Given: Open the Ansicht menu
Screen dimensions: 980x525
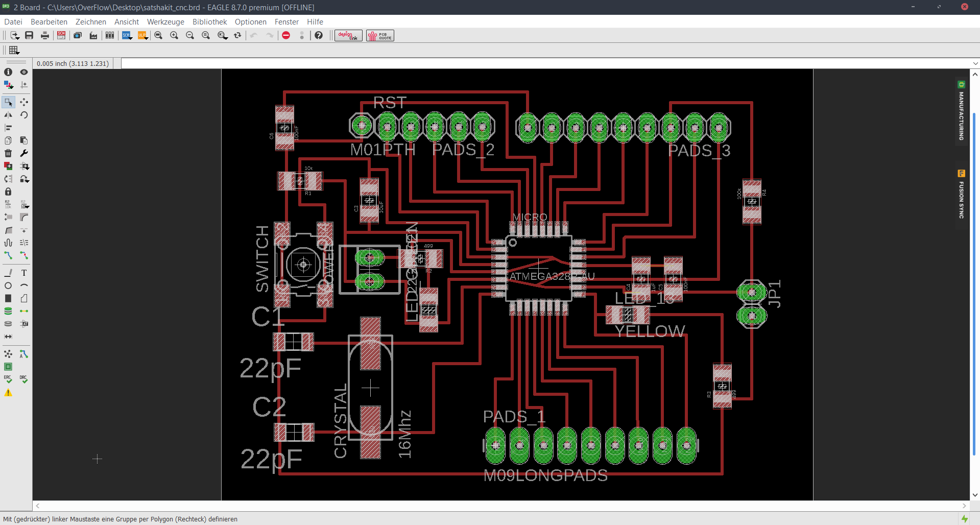Looking at the screenshot, I should tap(127, 22).
